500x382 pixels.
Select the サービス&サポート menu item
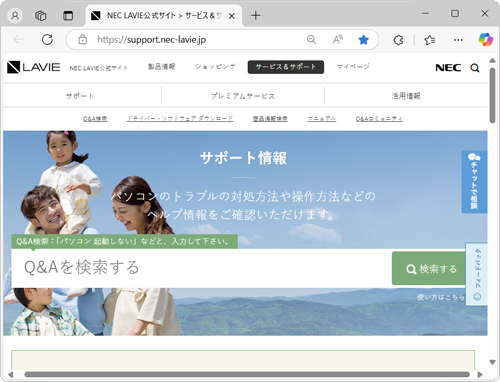tap(286, 67)
